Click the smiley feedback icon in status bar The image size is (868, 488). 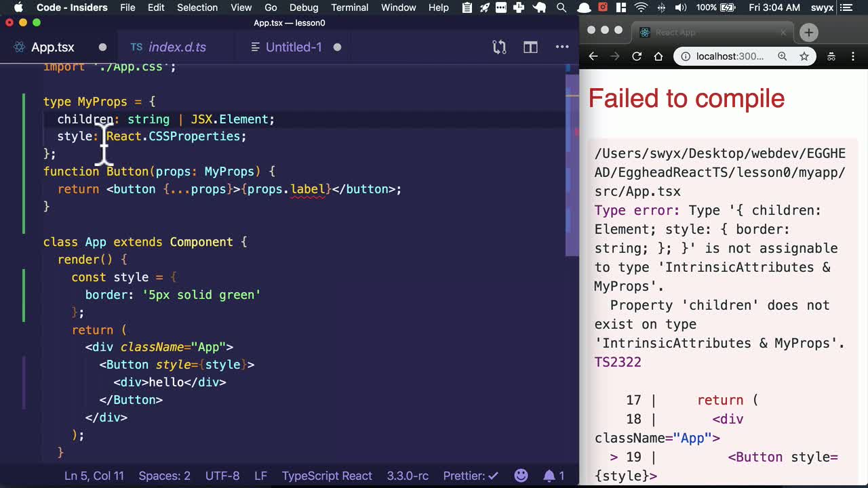tap(521, 476)
